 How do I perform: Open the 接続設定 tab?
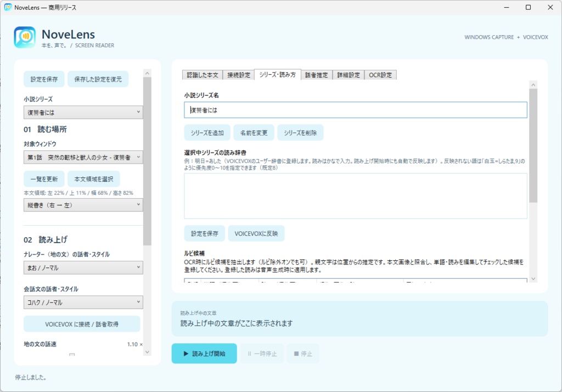(239, 75)
